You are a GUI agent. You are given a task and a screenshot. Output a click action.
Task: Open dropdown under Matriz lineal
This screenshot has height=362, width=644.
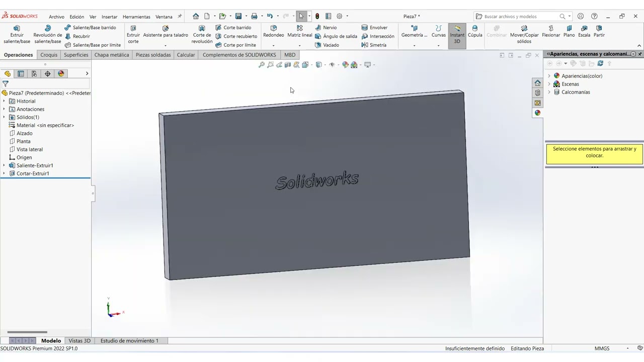(299, 46)
